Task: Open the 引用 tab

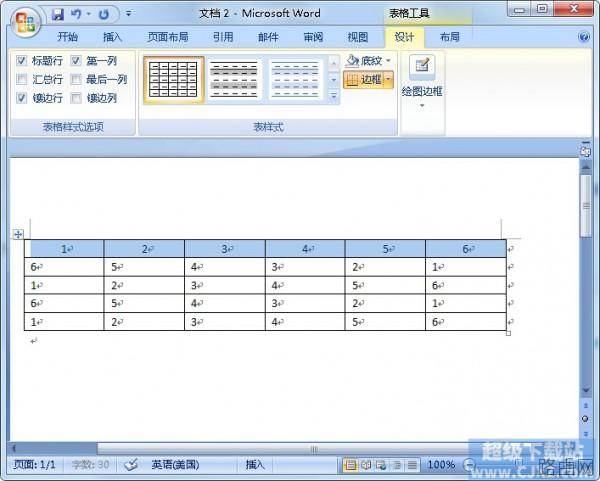Action: [223, 37]
